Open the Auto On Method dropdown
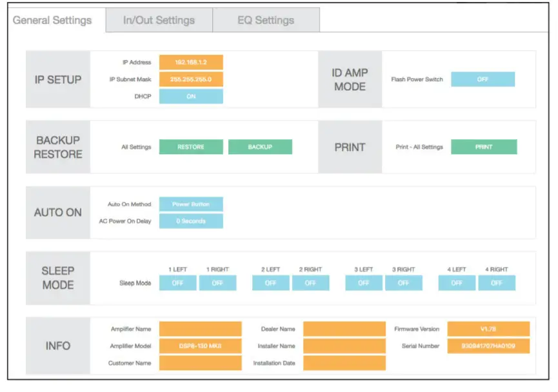Viewport: 558px width, 392px height. click(191, 204)
